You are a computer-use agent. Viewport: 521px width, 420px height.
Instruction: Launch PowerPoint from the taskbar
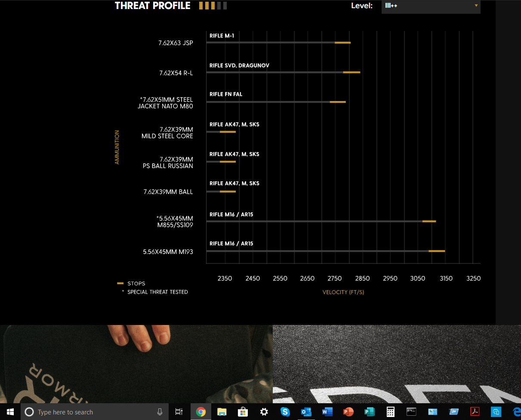348,412
